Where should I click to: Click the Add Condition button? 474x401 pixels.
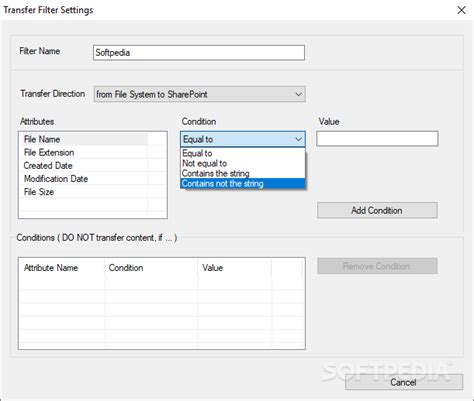coord(377,210)
